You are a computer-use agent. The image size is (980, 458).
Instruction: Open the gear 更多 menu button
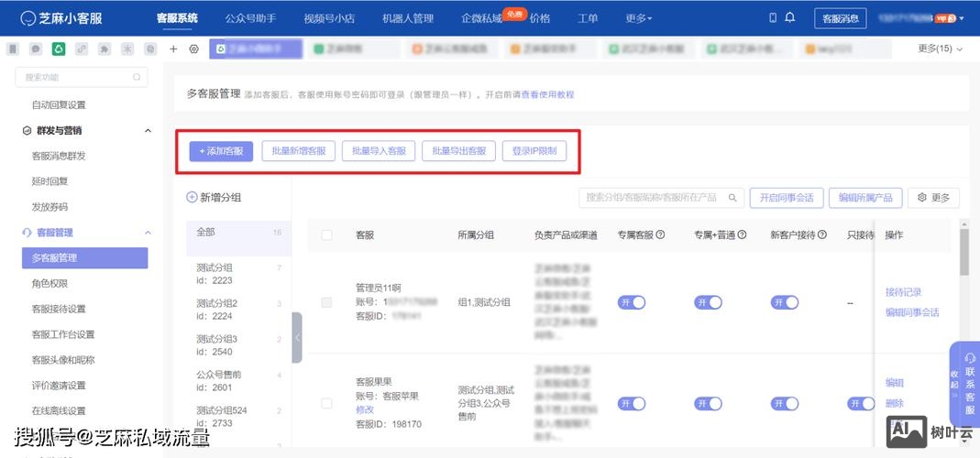[933, 198]
